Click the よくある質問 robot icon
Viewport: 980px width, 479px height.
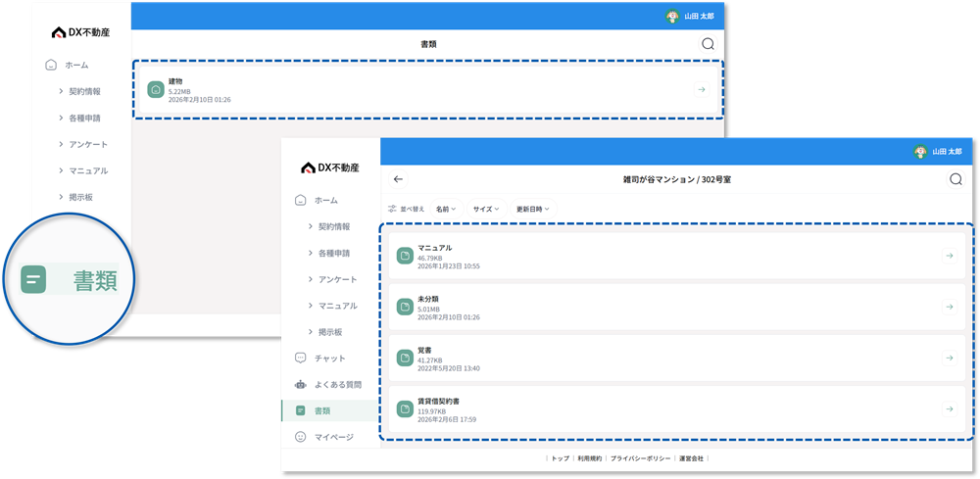tap(301, 384)
